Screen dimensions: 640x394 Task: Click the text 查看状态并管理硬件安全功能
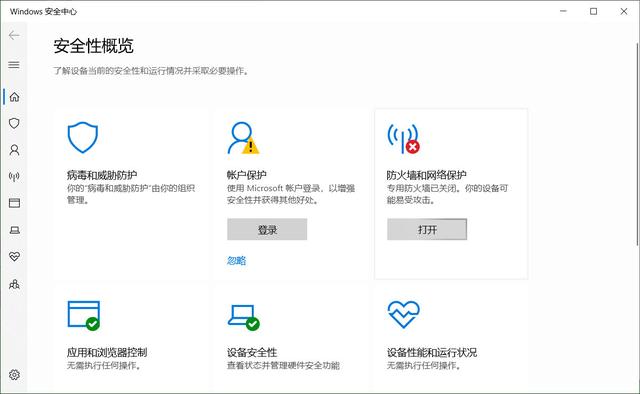283,365
